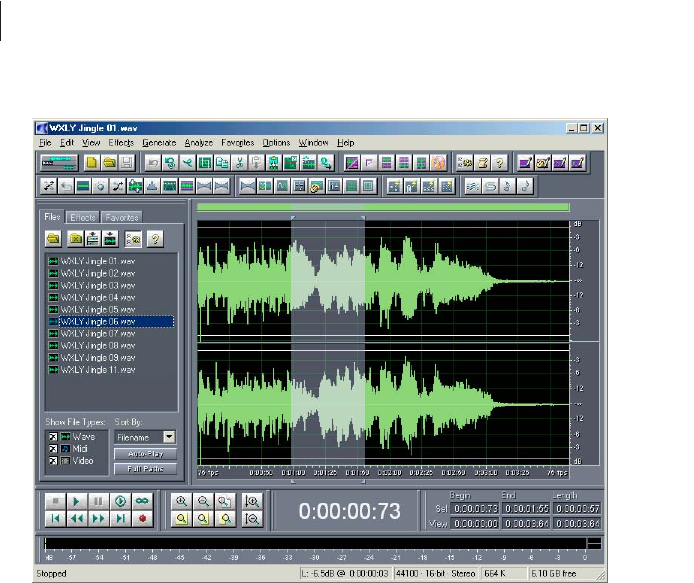This screenshot has width=694, height=583.
Task: Open the Effects menu in menu bar
Action: pos(121,143)
